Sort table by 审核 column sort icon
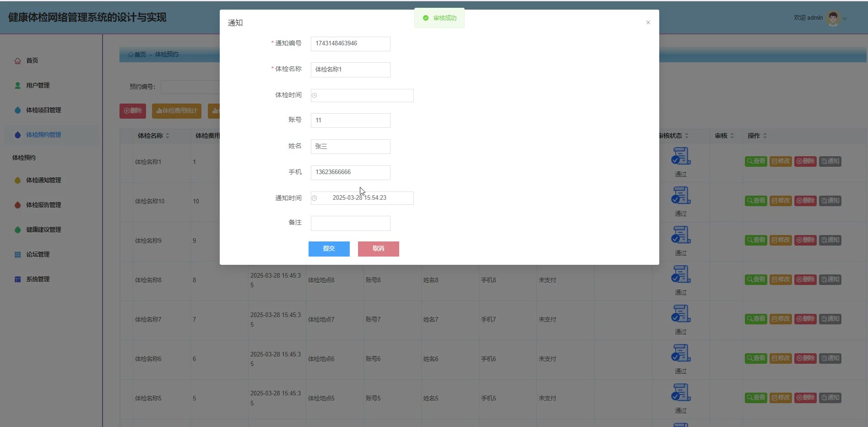Viewport: 868px width, 427px height. (x=732, y=136)
